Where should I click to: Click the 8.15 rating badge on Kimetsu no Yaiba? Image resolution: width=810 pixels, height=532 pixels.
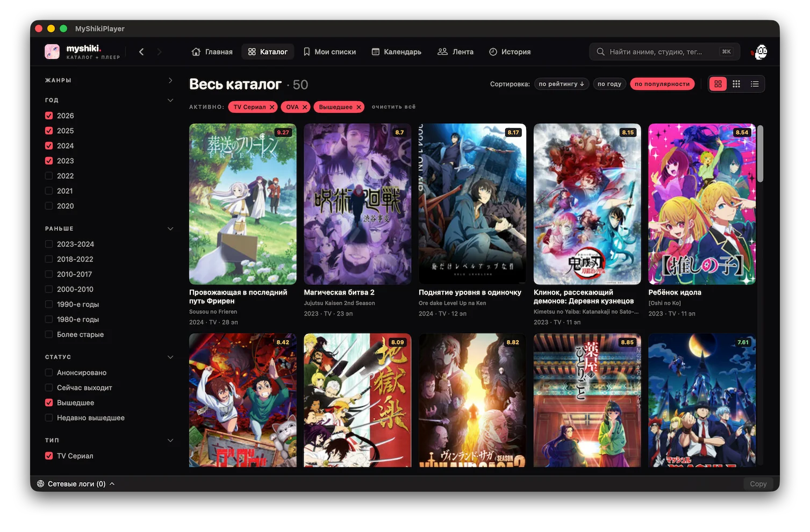point(628,132)
